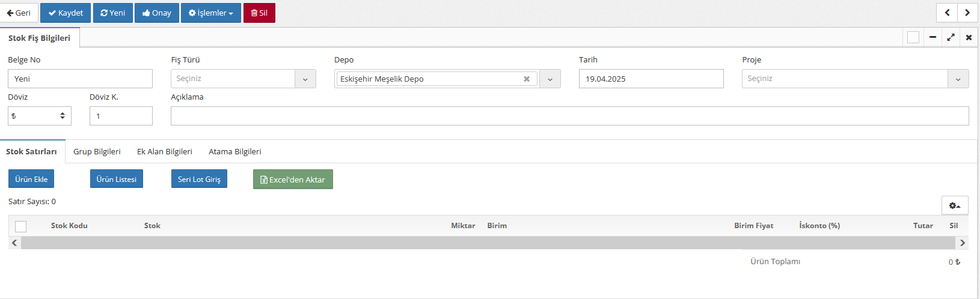Click the Geri back arrow button
This screenshot has height=299, width=980.
19,13
